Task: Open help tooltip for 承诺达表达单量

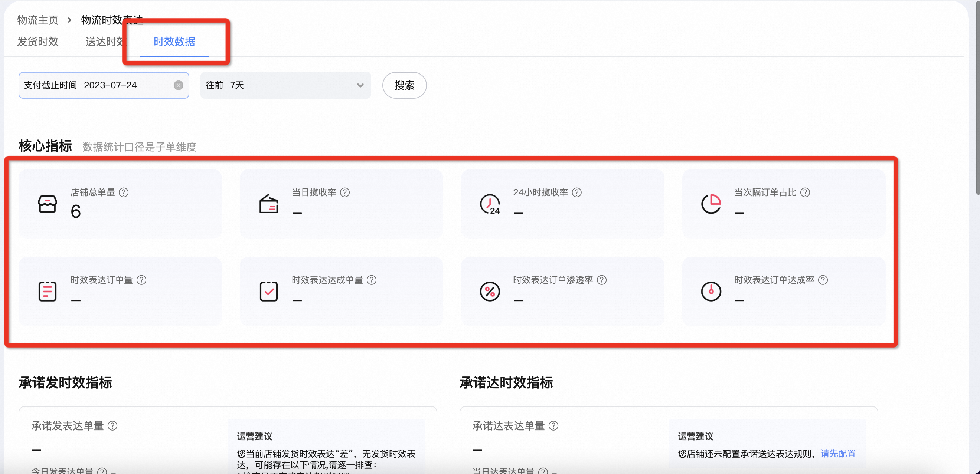Action: [553, 426]
